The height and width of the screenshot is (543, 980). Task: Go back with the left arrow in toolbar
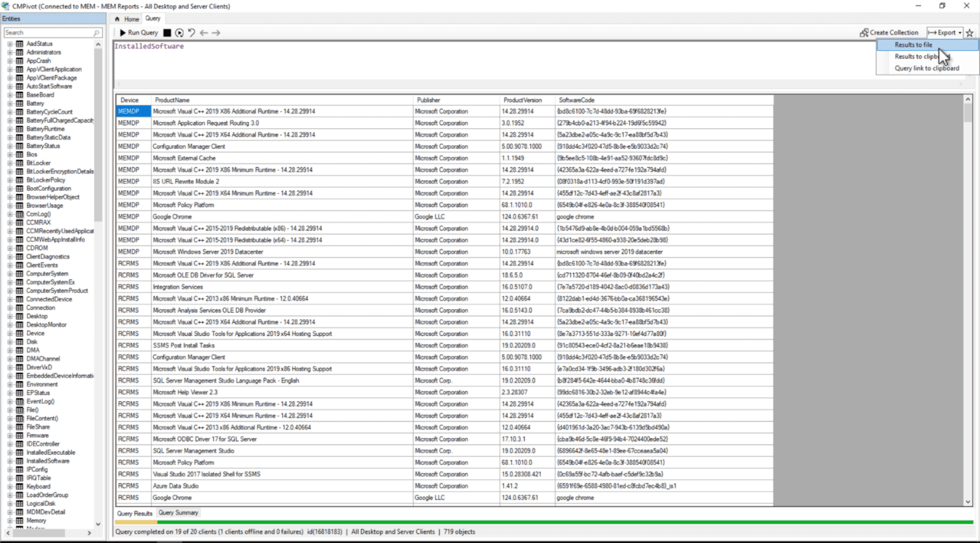coord(204,33)
